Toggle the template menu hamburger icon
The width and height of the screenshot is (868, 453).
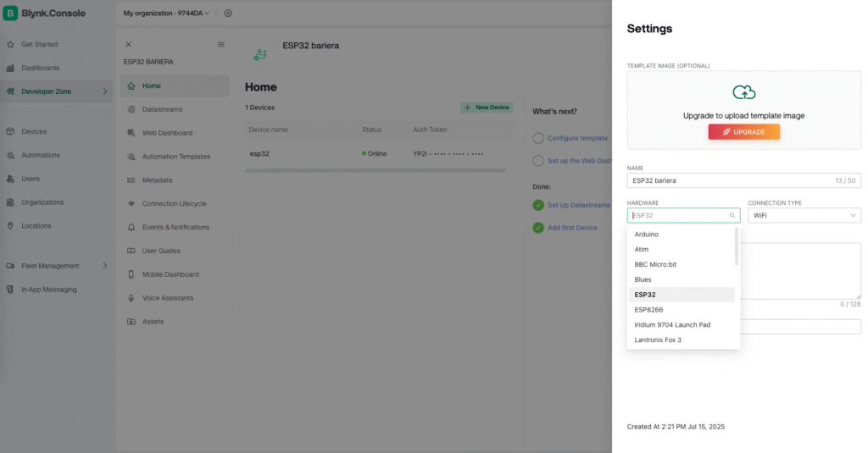(x=221, y=44)
